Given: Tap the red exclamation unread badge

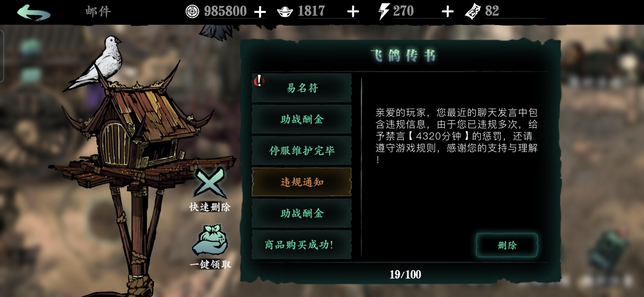Looking at the screenshot, I should click(x=259, y=81).
